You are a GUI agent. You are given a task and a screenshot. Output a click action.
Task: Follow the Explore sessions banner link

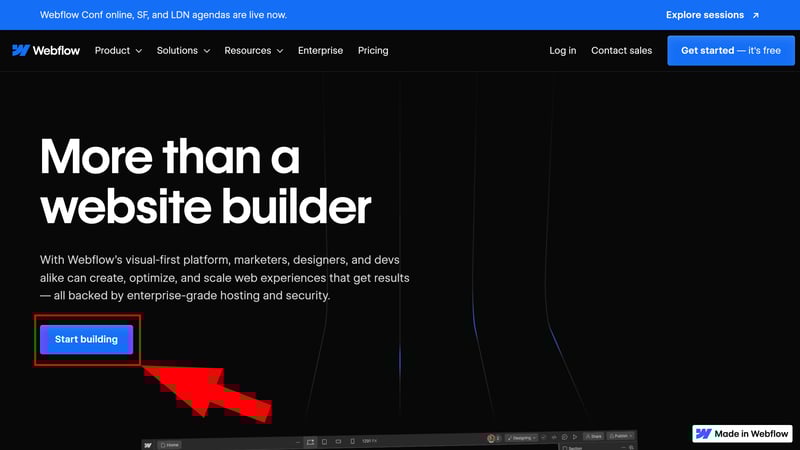coord(712,15)
